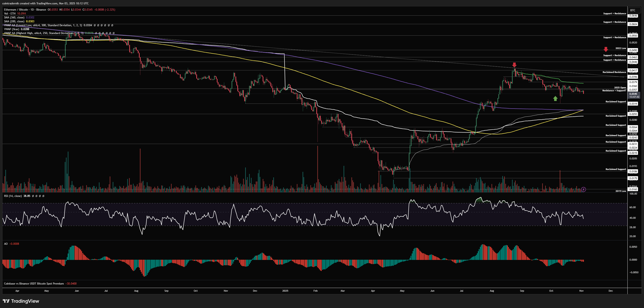
Task: Click the RSI (14, close) indicator title
Action: click(x=13, y=196)
